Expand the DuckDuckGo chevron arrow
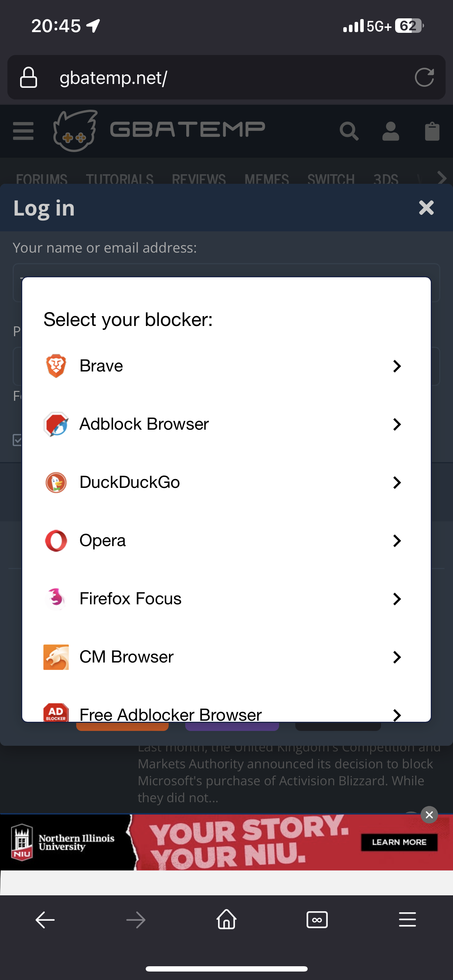 click(x=397, y=482)
